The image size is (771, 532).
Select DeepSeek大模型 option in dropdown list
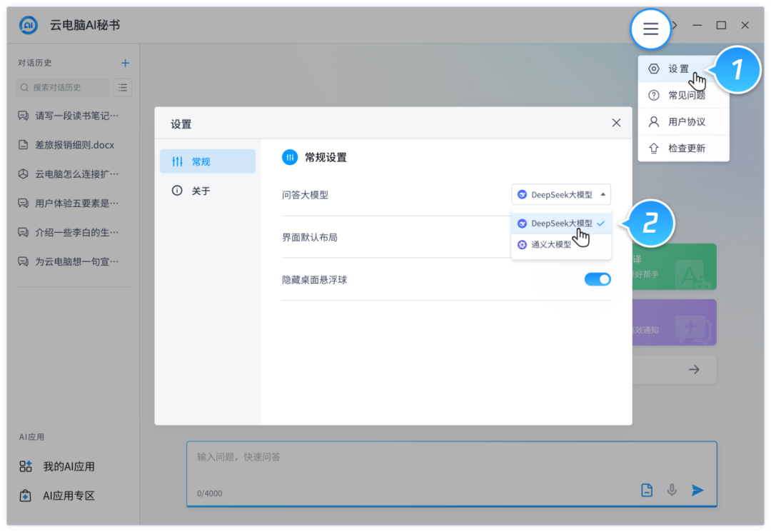(x=561, y=224)
